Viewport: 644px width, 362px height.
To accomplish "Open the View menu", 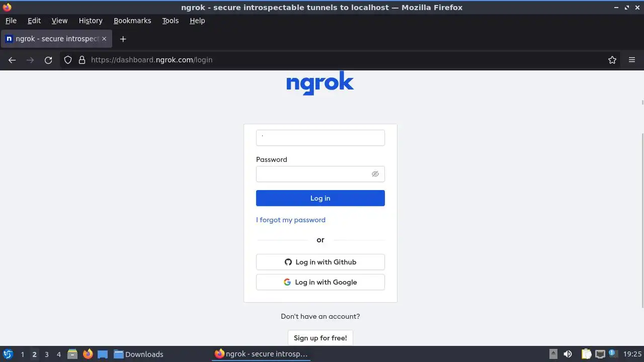I will [59, 21].
